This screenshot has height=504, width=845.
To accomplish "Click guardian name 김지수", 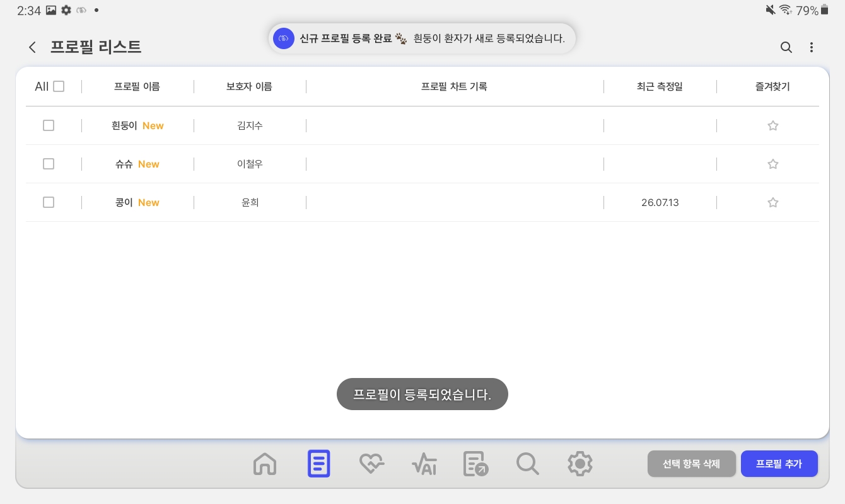I will [x=250, y=125].
